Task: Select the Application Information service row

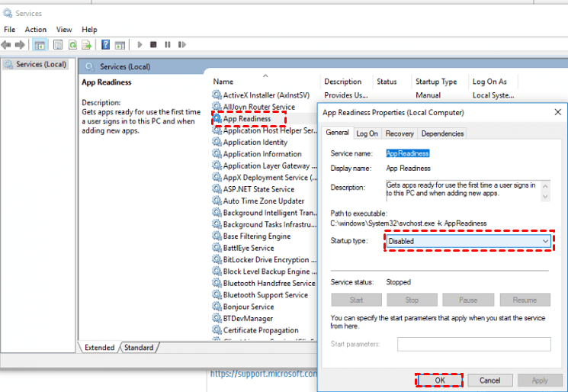Action: pyautogui.click(x=262, y=154)
